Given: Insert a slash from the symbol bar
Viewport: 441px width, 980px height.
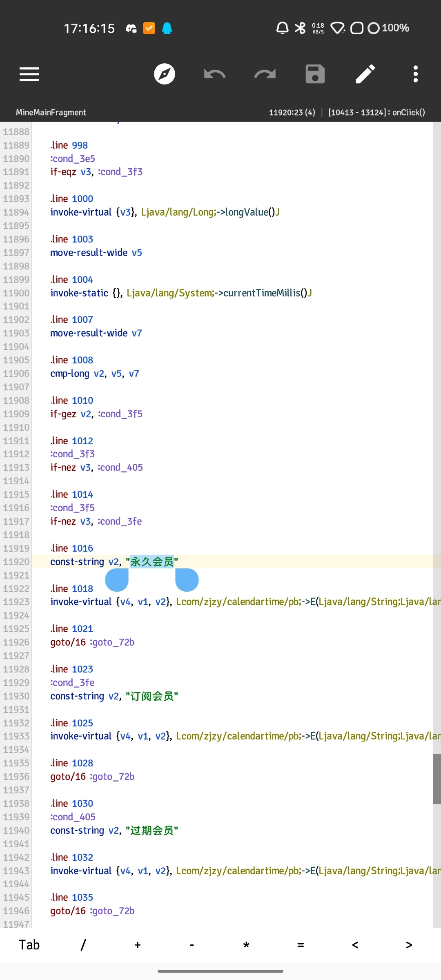Looking at the screenshot, I should coord(83,945).
